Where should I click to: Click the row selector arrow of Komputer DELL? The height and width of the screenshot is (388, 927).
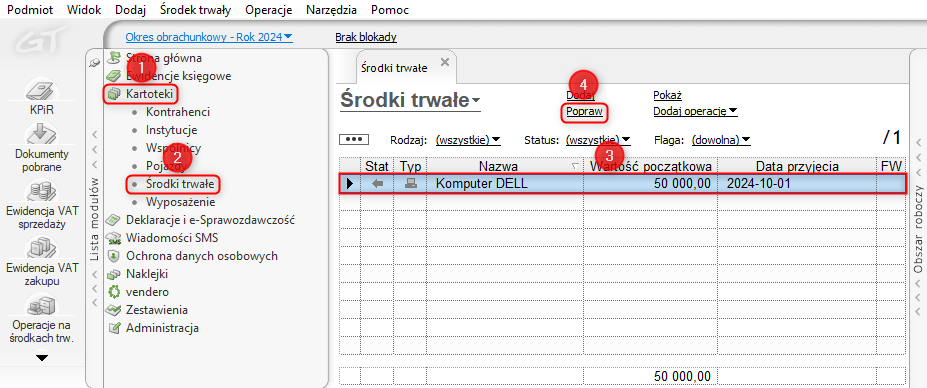[x=350, y=184]
